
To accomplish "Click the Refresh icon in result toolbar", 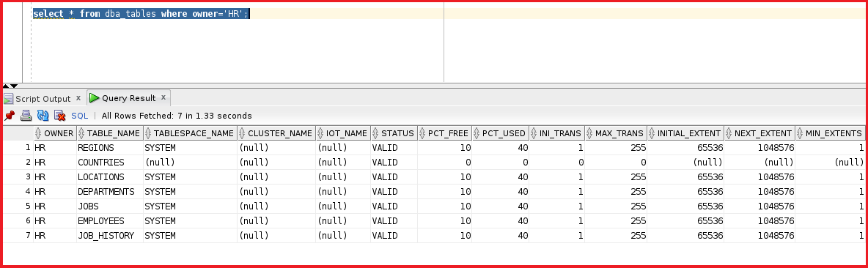I will [43, 116].
